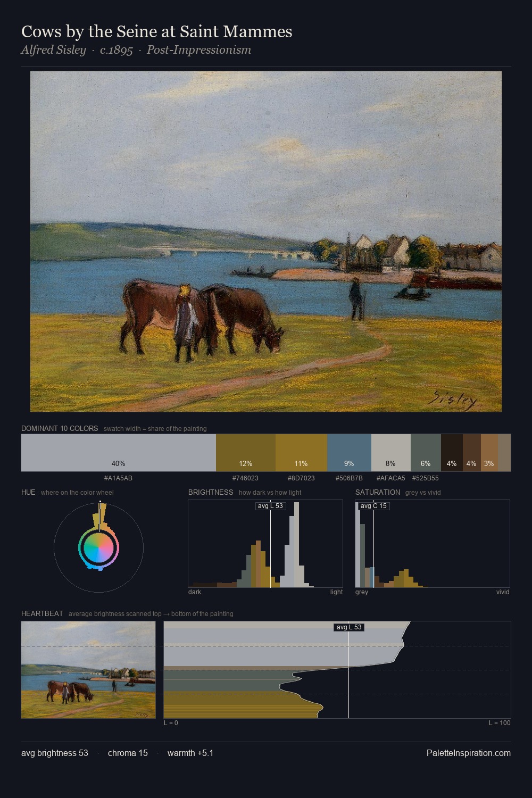Click the 'grey' saturation axis label

[362, 592]
